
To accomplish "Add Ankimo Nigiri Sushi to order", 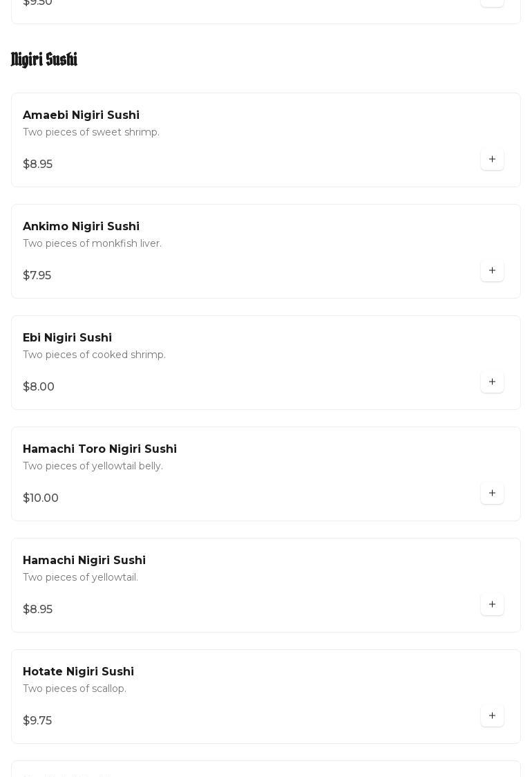I will coord(492,271).
